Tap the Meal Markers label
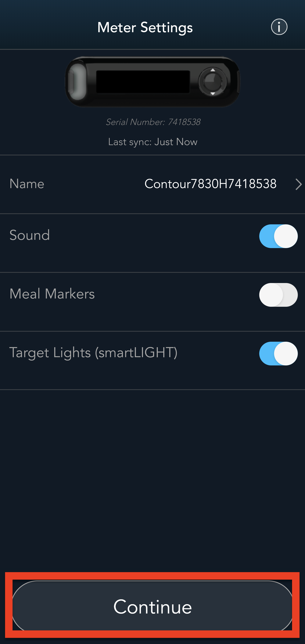Viewport: 305px width, 644px height. 52,294
